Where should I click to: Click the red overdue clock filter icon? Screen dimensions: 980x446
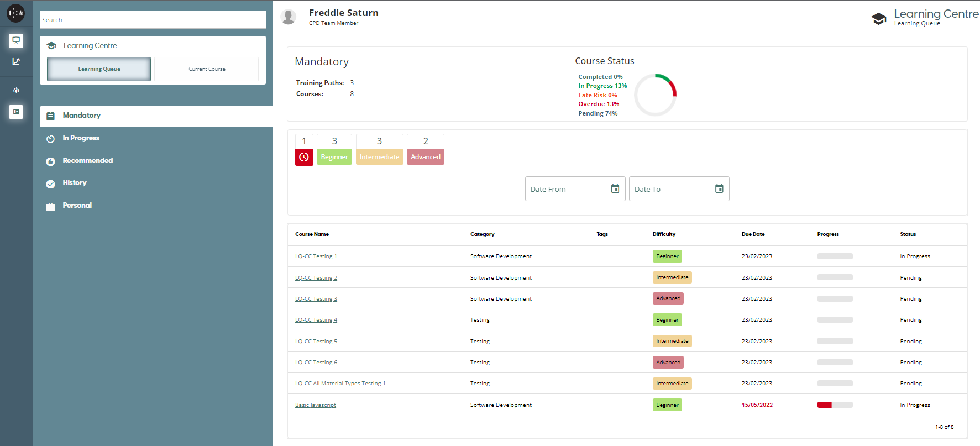304,157
